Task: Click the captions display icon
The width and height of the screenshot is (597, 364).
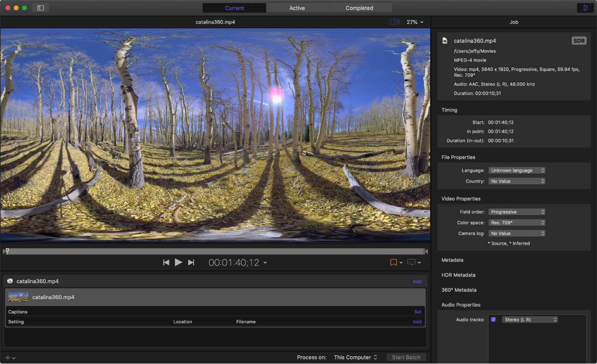Action: pos(411,262)
